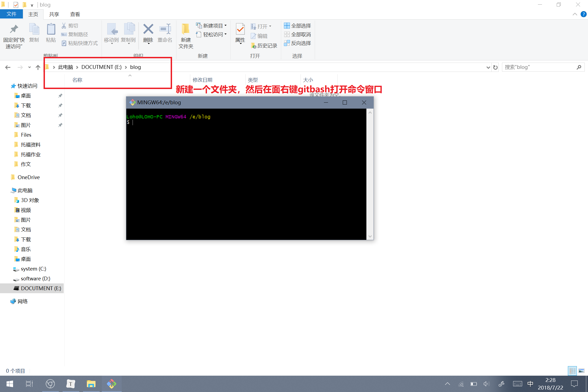
Task: Switch to details view toggle
Action: pos(572,371)
